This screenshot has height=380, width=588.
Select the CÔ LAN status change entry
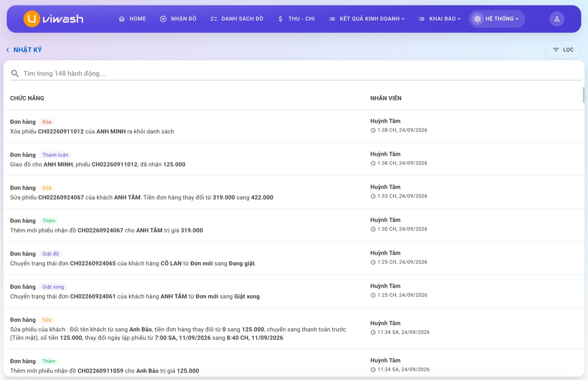pyautogui.click(x=294, y=259)
